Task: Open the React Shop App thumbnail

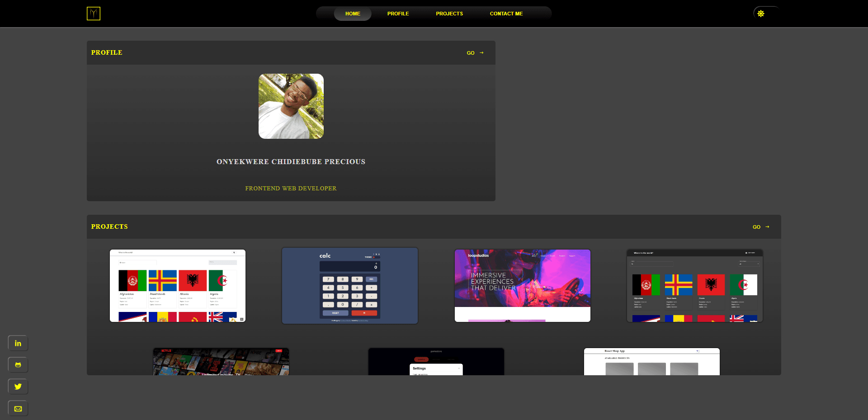Action: coord(652,362)
